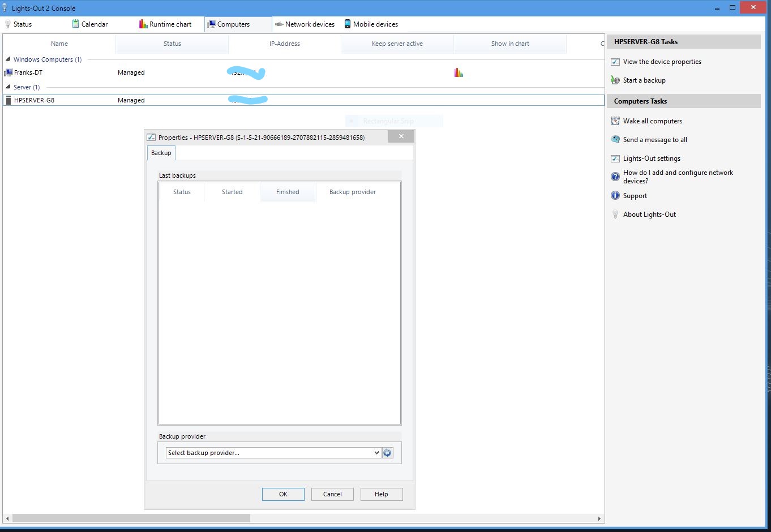
Task: Click Started header in Last backups list
Action: point(232,192)
